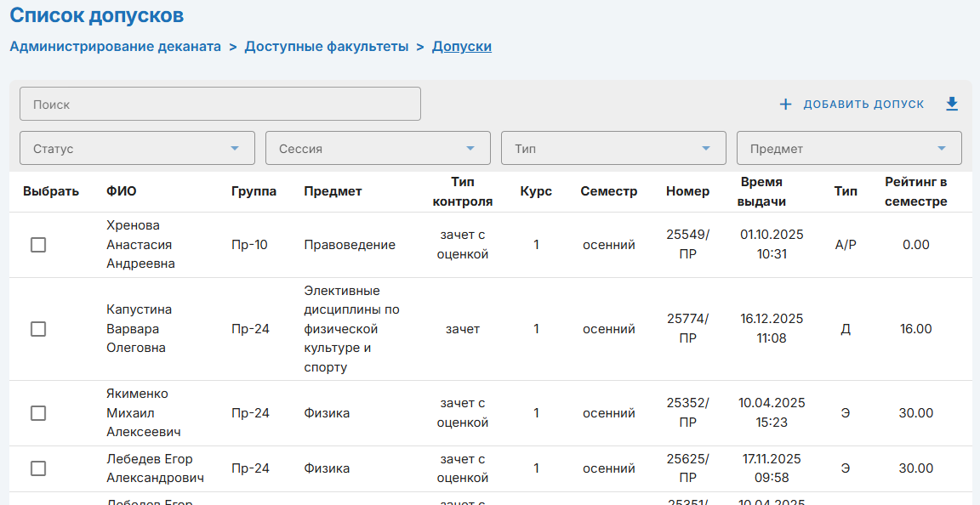Expand the Предмет filter dropdown
The height and width of the screenshot is (505, 980).
tap(849, 148)
